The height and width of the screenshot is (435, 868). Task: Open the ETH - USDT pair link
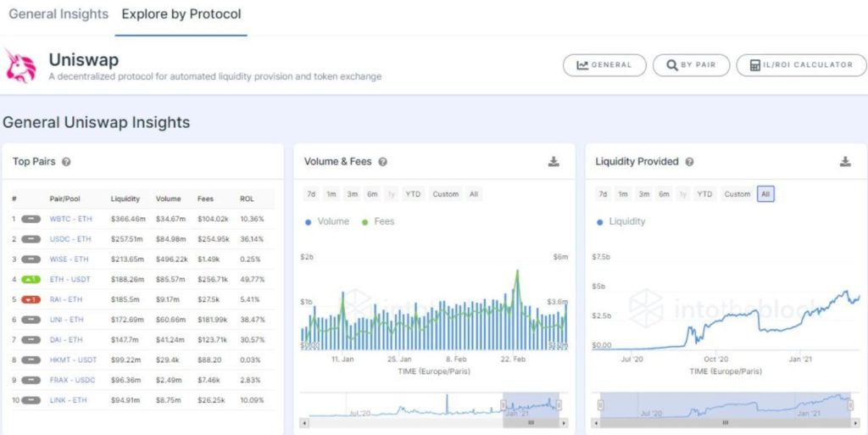tap(70, 280)
